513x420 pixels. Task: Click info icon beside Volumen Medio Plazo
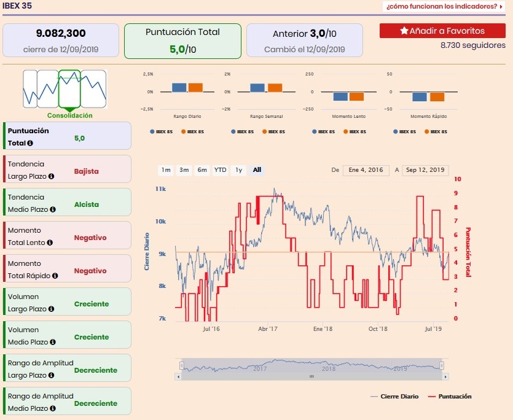pyautogui.click(x=53, y=342)
